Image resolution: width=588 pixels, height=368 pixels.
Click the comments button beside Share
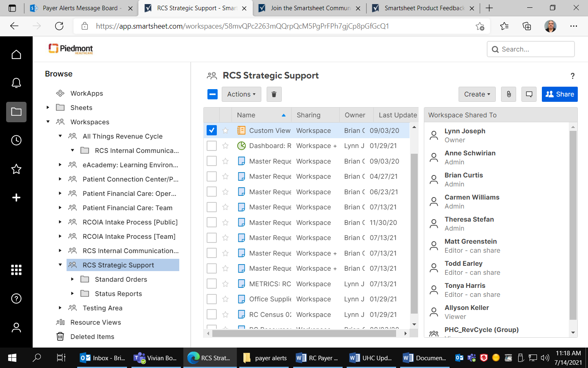[x=529, y=94]
